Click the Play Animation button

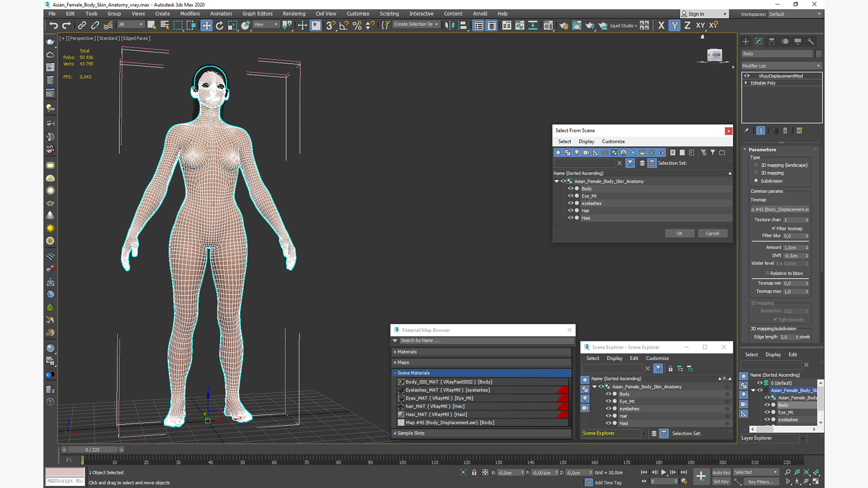664,472
